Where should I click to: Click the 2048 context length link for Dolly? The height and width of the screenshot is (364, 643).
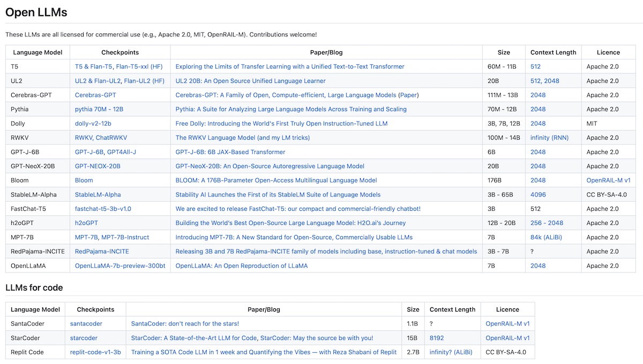[538, 124]
